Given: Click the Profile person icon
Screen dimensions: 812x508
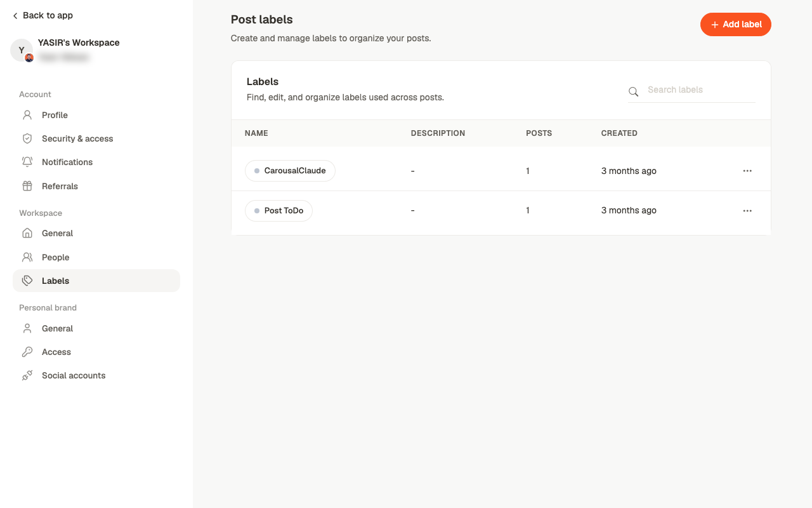Looking at the screenshot, I should click(x=27, y=115).
